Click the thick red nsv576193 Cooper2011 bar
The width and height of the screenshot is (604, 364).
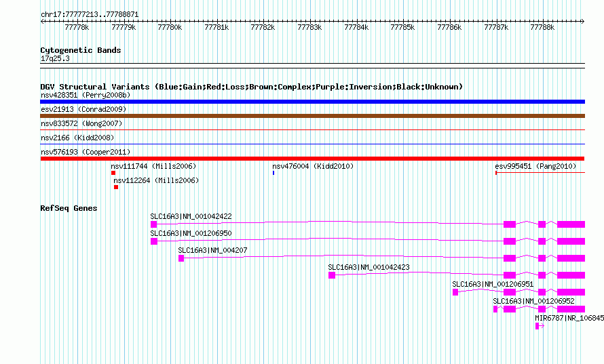tap(312, 159)
